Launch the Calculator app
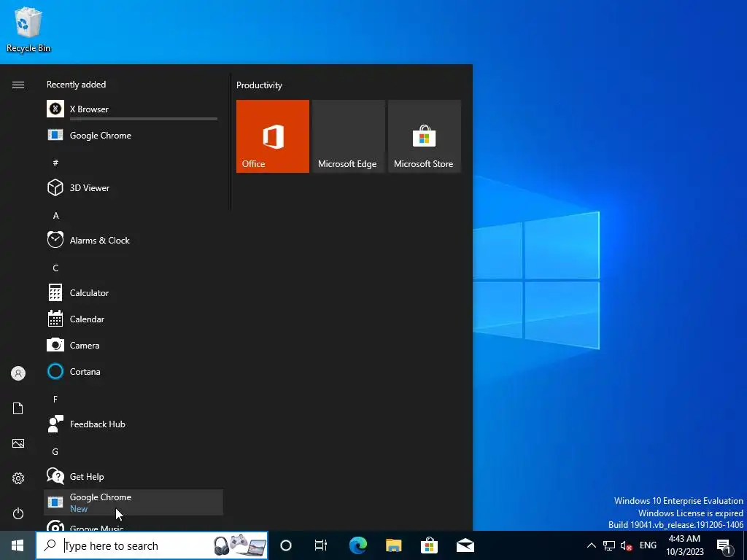Image resolution: width=747 pixels, height=560 pixels. (133, 293)
